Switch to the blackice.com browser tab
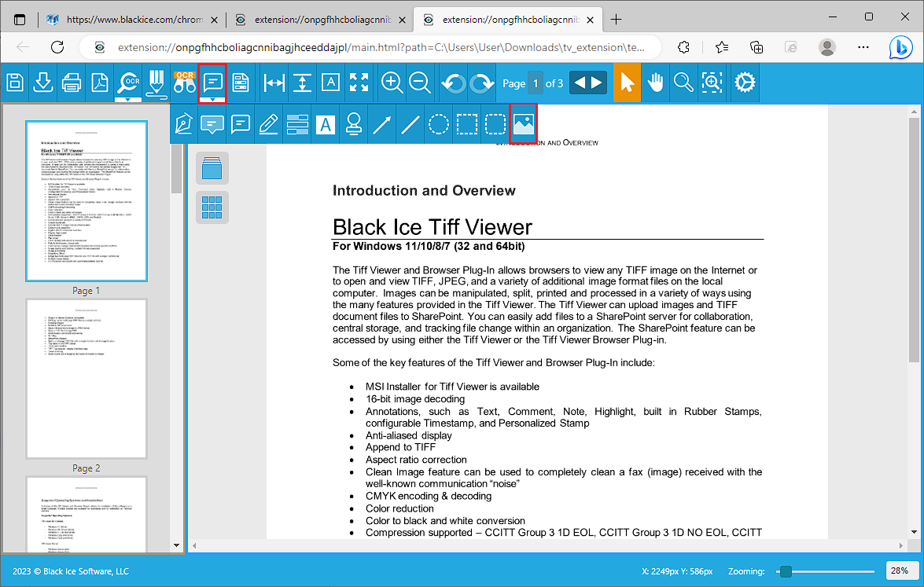 coord(133,20)
